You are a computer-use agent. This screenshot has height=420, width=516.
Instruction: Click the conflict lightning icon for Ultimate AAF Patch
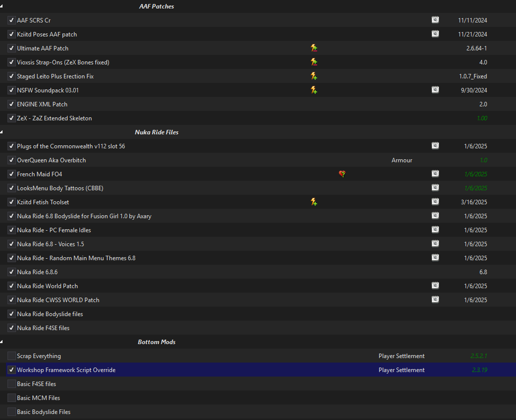pyautogui.click(x=314, y=48)
